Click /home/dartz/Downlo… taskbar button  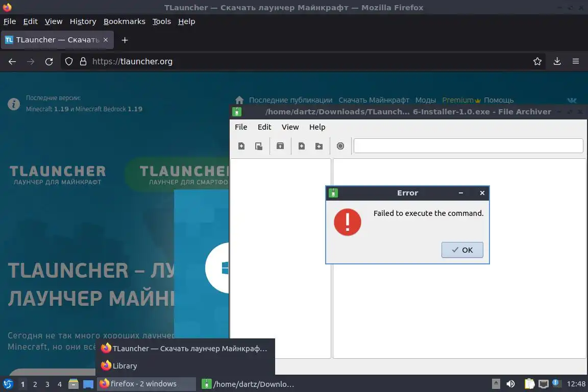(248, 384)
